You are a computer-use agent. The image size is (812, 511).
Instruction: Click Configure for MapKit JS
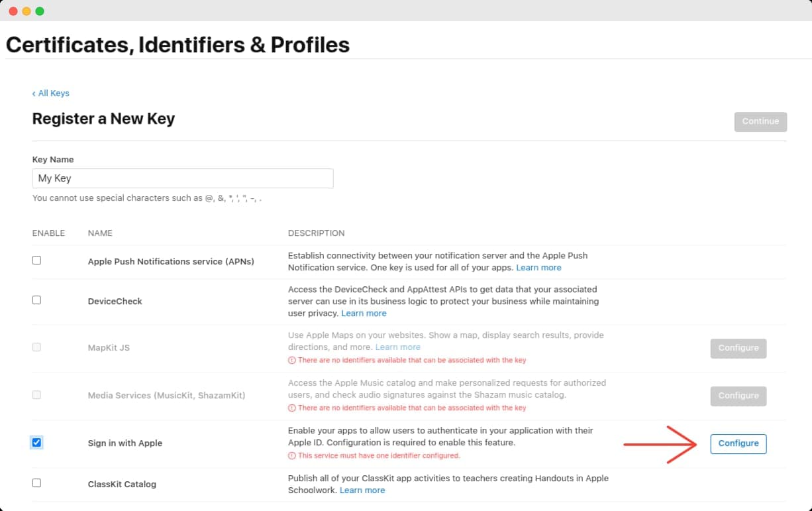[x=738, y=348]
